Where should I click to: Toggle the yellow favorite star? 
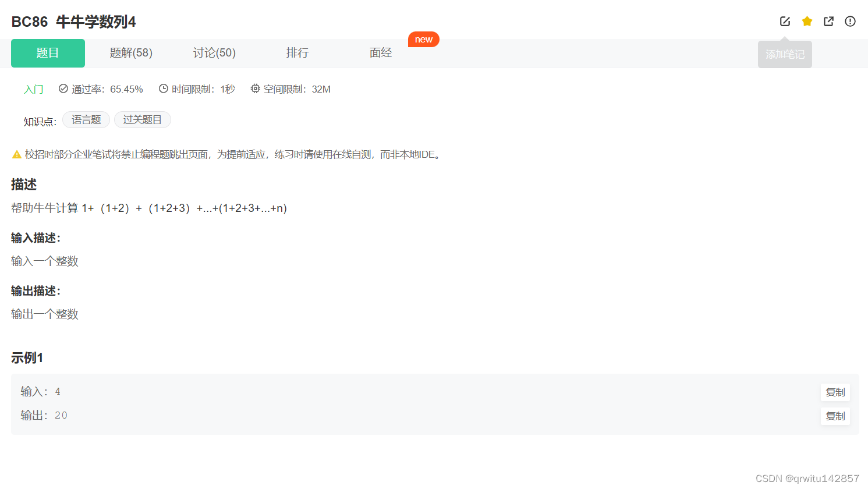pos(807,22)
